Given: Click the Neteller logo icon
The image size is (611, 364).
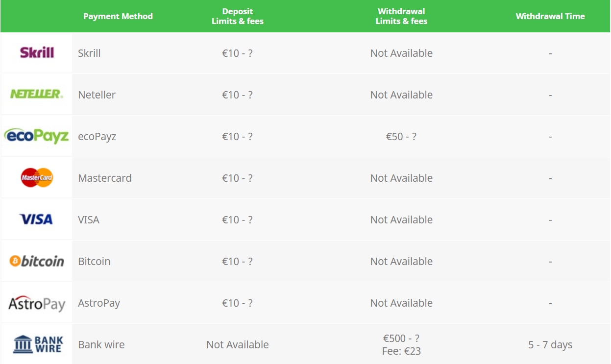Looking at the screenshot, I should coord(37,94).
